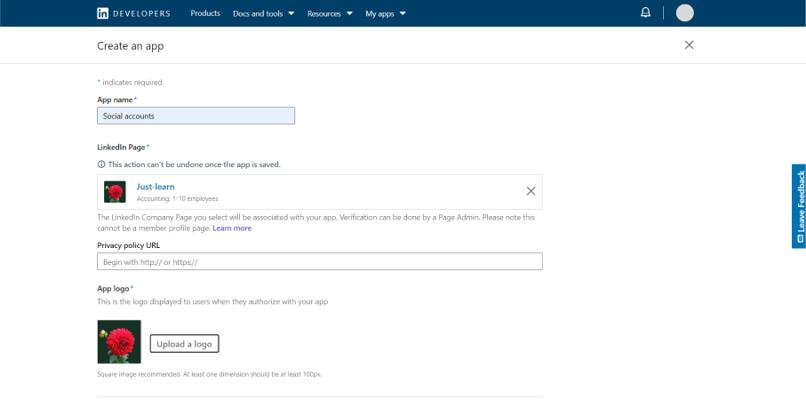Image resolution: width=806 pixels, height=400 pixels.
Task: Click into the Privacy policy URL field
Action: (x=319, y=262)
